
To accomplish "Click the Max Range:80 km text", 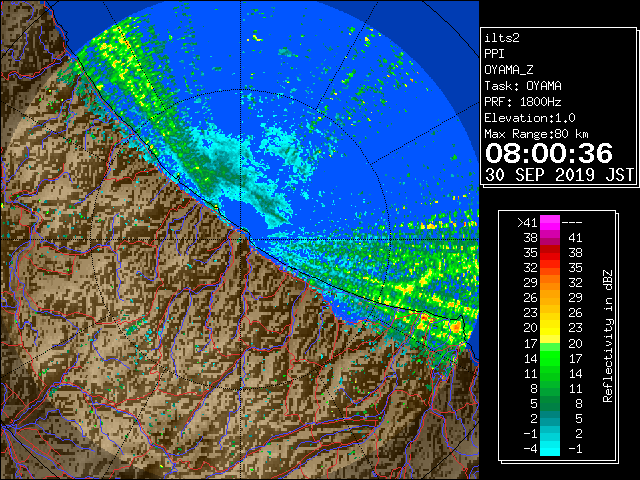I will point(537,134).
